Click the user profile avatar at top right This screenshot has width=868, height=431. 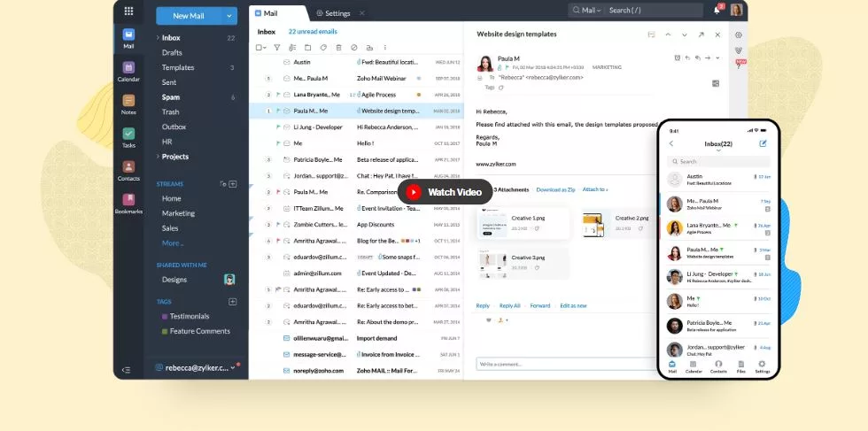[736, 10]
